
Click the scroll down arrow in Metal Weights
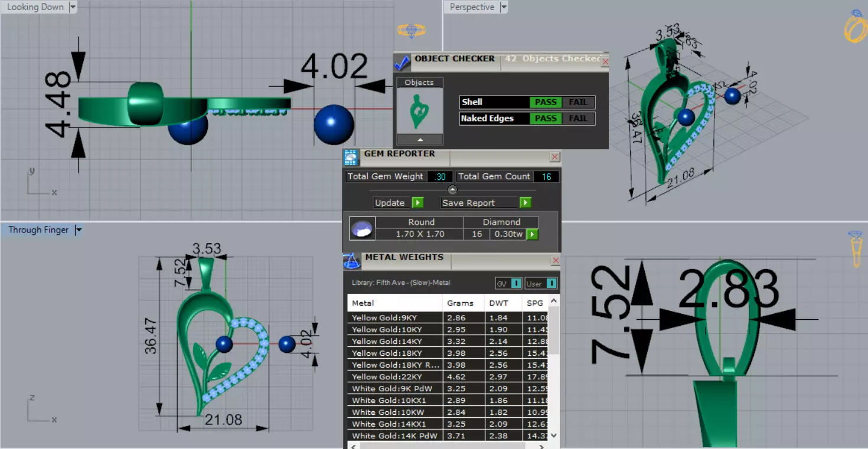point(554,435)
